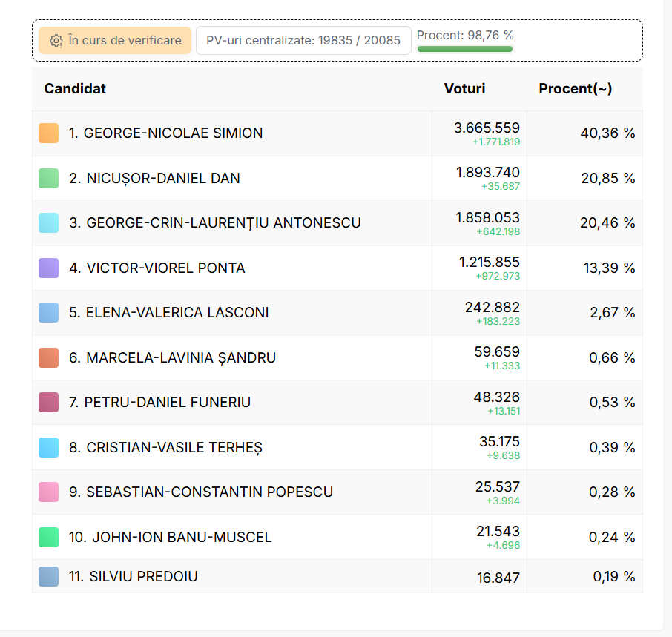The width and height of the screenshot is (672, 637).
Task: Click the PV-uri centralizate counter box
Action: coord(303,41)
